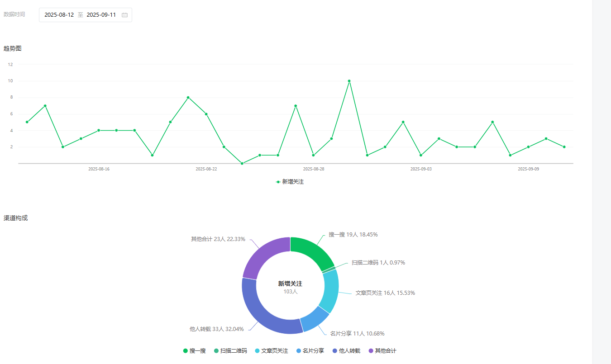Select the cyan 文章页关注 donut segment
Image resolution: width=611 pixels, height=364 pixels.
pyautogui.click(x=330, y=291)
